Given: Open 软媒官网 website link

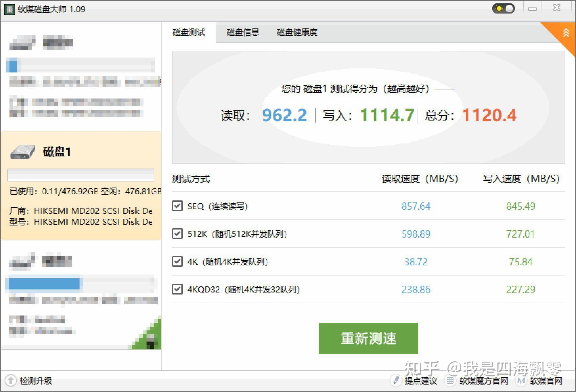Looking at the screenshot, I should click(x=546, y=380).
